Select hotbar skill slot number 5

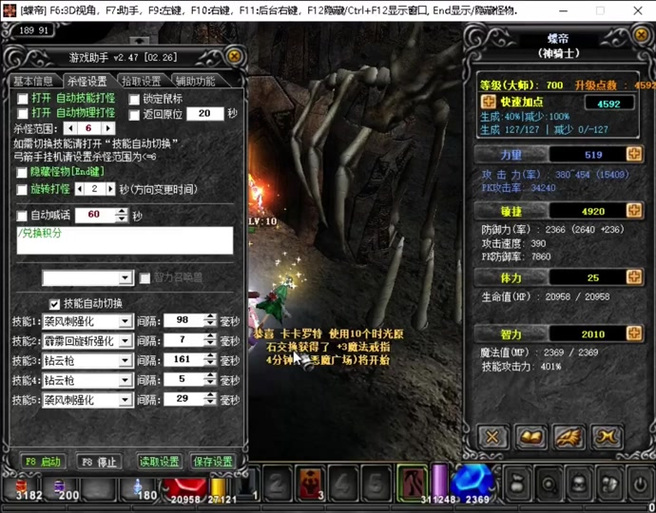point(375,484)
